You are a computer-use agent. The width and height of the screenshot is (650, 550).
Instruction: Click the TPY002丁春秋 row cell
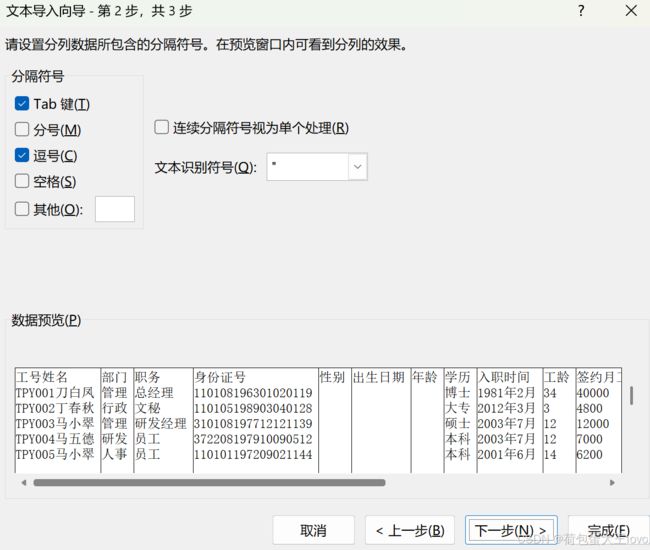[x=55, y=408]
